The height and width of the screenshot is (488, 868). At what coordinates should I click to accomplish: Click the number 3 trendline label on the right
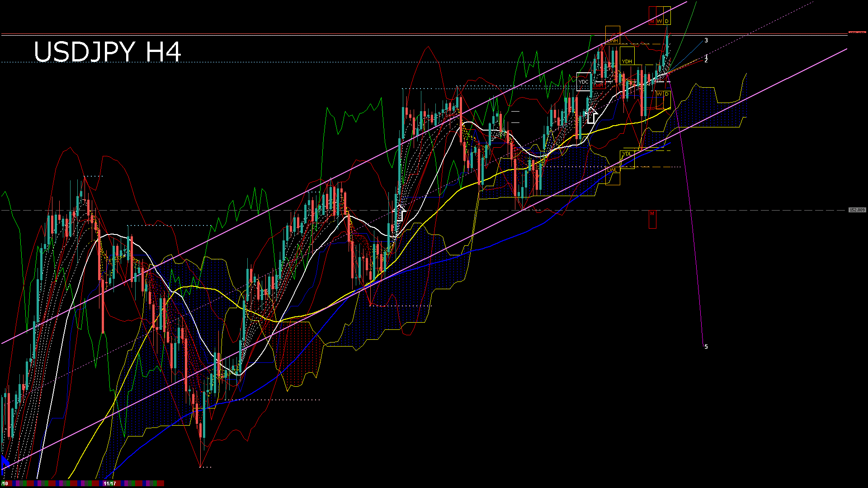[x=706, y=40]
